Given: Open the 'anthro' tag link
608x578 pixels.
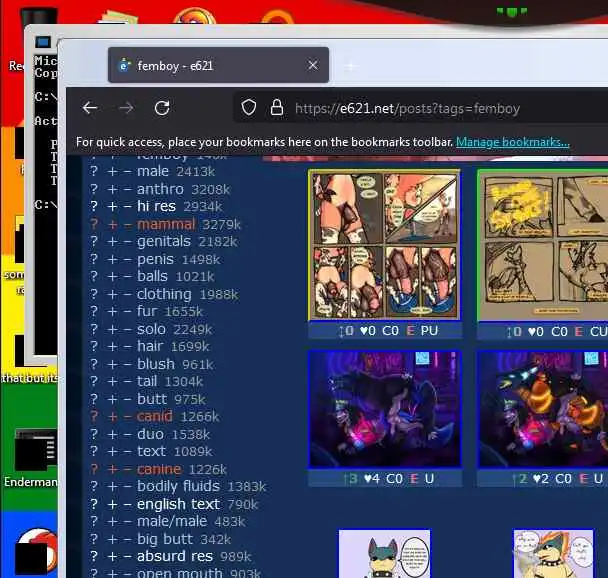Looking at the screenshot, I should coord(160,189).
